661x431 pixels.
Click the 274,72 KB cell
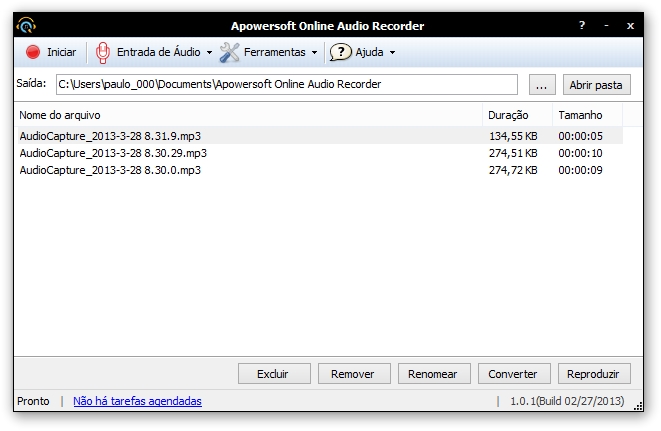[513, 170]
